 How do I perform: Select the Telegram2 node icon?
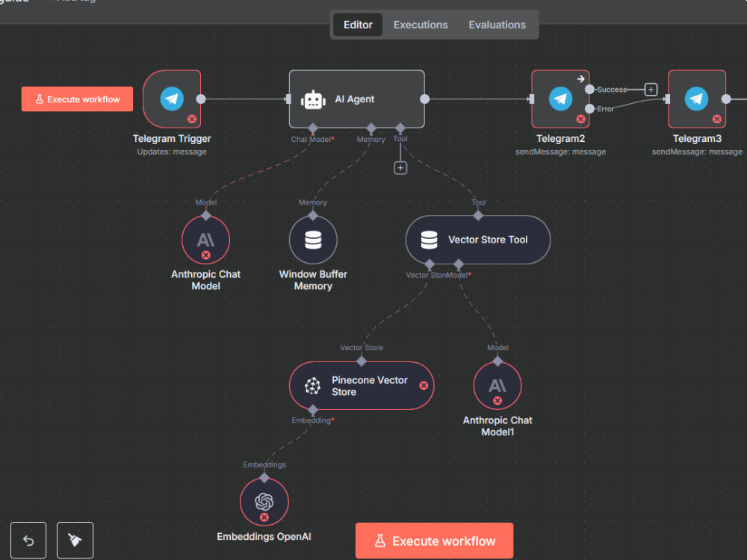[561, 99]
